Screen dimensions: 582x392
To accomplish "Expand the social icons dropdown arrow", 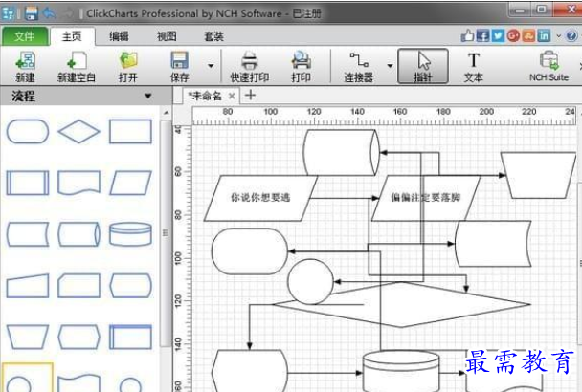I will click(559, 36).
